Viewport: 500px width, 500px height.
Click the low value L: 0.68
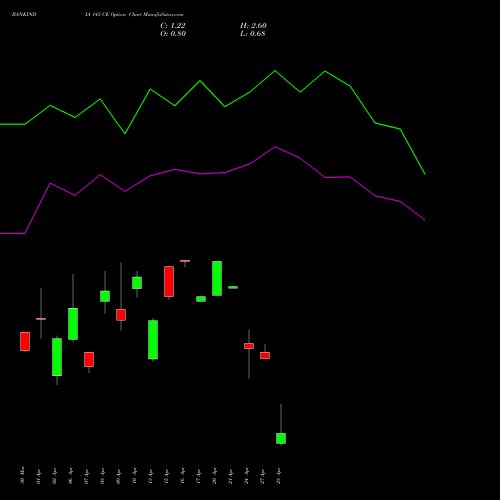click(252, 34)
